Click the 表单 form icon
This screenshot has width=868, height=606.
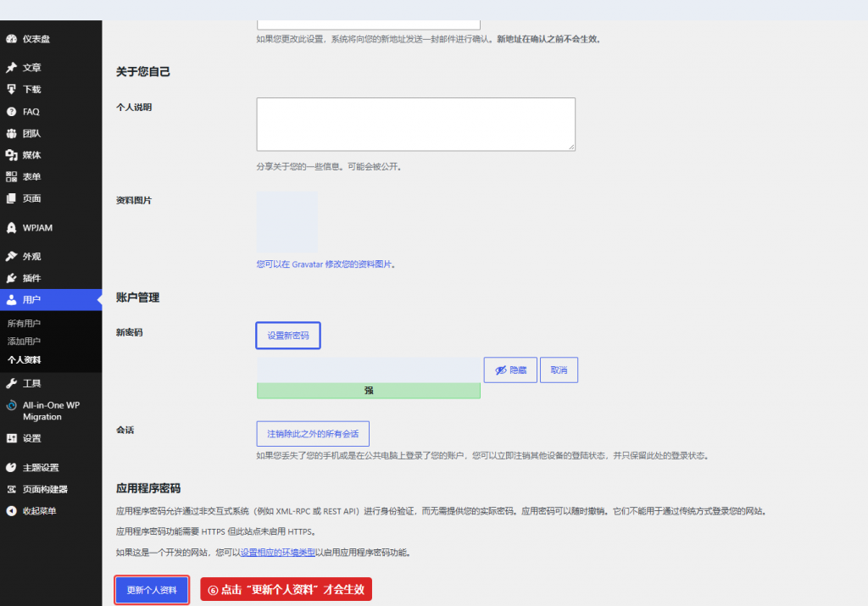[11, 176]
